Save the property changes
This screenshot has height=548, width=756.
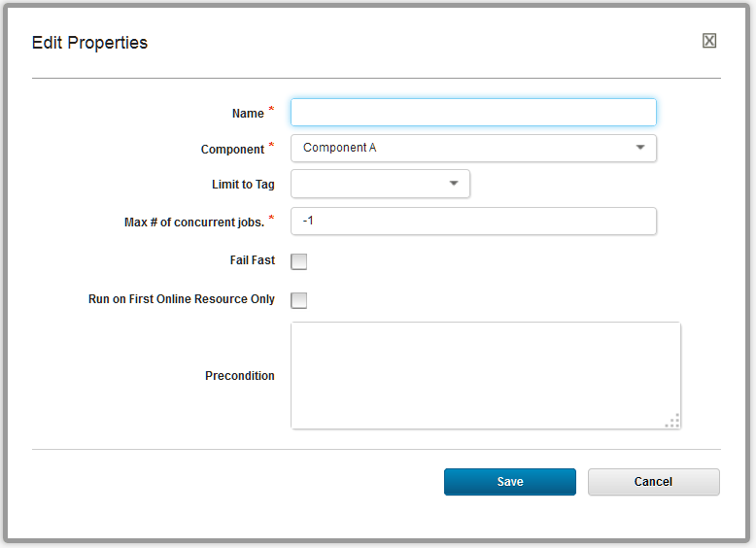tap(510, 482)
